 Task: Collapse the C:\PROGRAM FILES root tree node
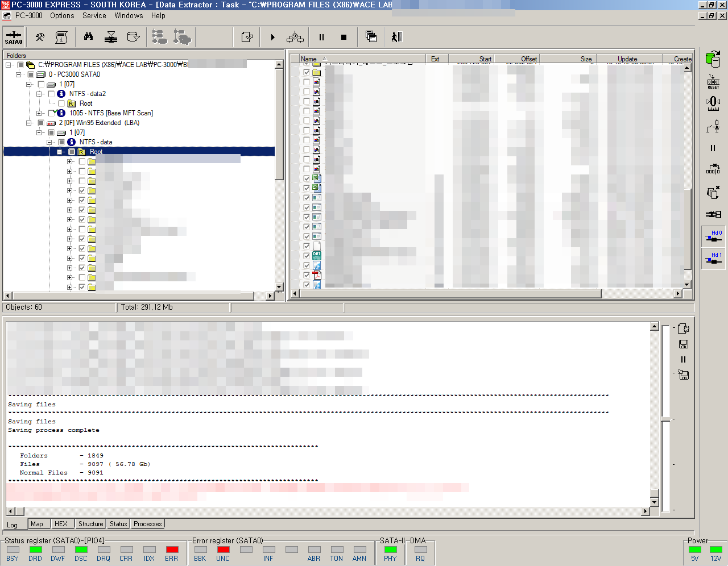(9, 65)
